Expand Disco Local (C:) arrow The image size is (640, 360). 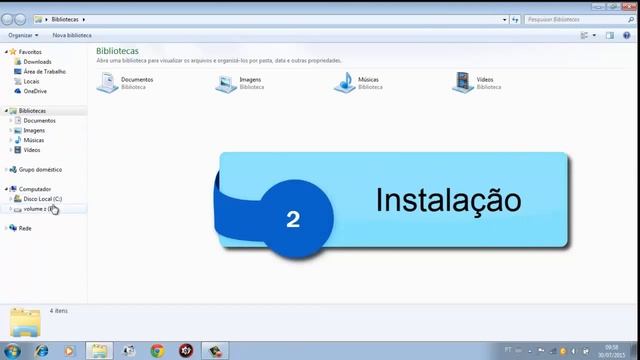point(11,199)
